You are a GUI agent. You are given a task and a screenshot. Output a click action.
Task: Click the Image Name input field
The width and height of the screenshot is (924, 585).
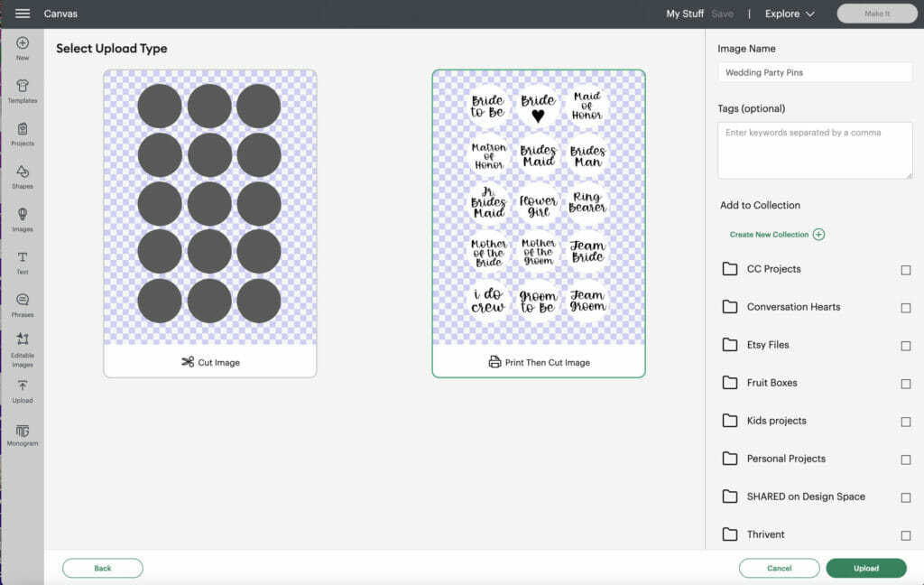(x=815, y=72)
